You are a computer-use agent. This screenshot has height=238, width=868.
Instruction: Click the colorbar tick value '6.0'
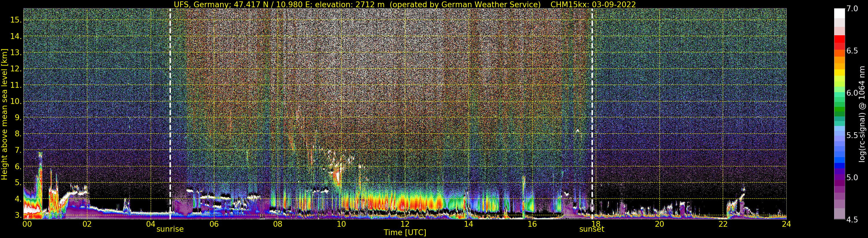tap(852, 93)
